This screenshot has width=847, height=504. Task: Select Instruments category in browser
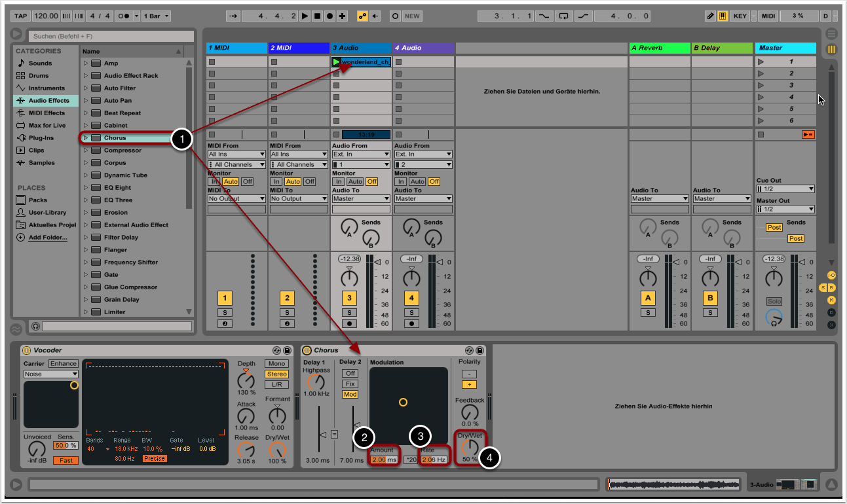[46, 88]
